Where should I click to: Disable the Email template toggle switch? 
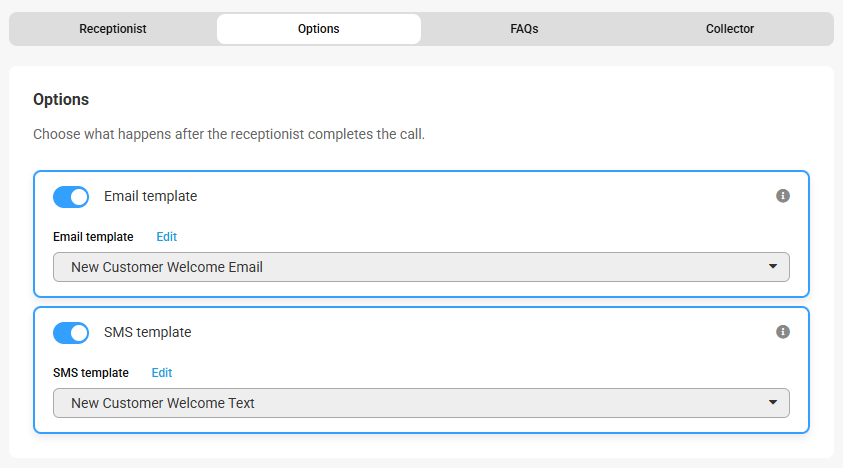(x=71, y=197)
